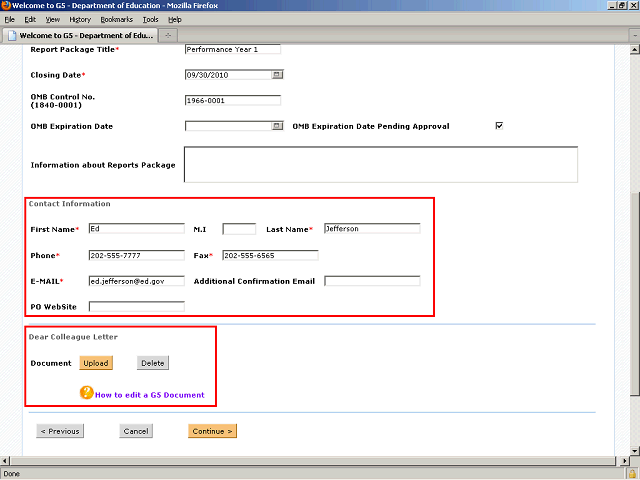
Task: Click the OMB Expiration Date input field
Action: 229,126
